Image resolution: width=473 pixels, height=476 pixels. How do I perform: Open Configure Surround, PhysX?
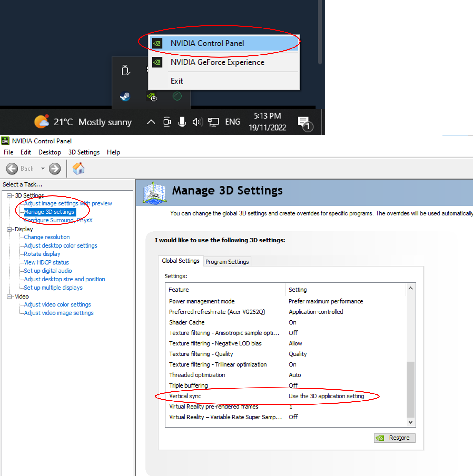[58, 220]
